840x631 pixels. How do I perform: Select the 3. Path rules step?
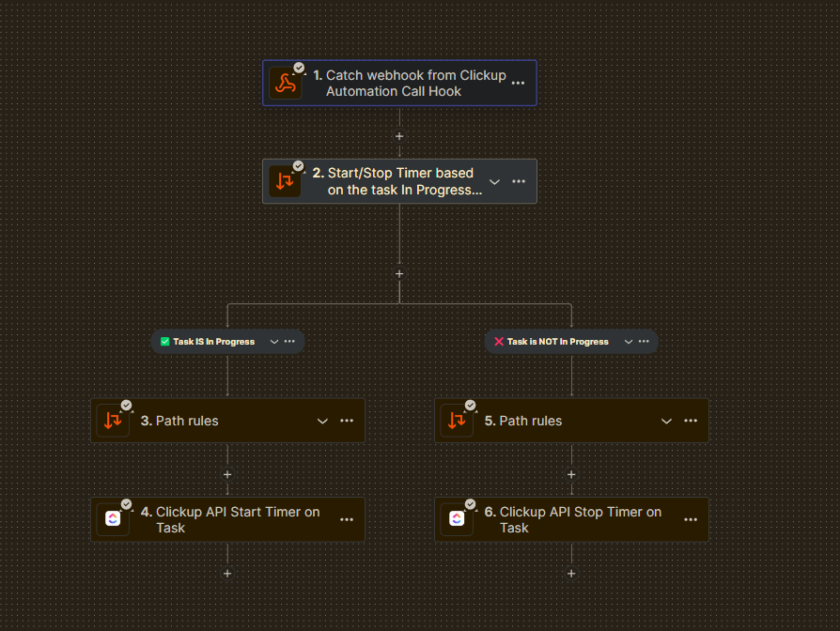pyautogui.click(x=227, y=421)
